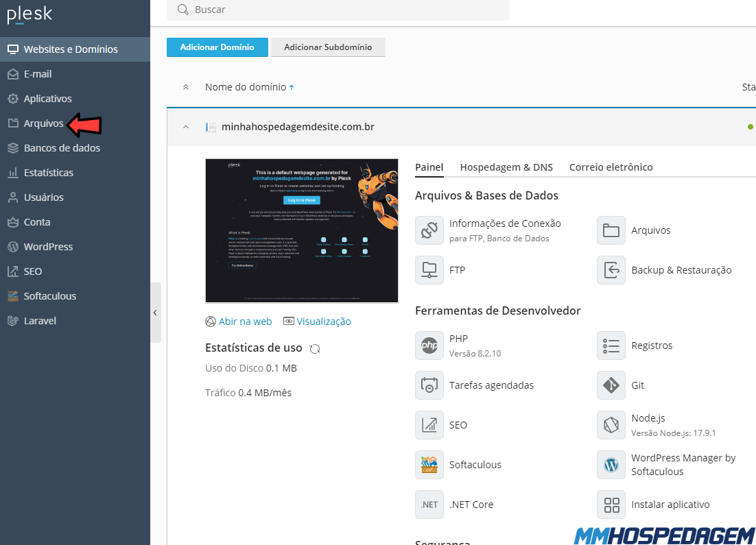Open the Arquivos folder icon in panel
Image resolution: width=756 pixels, height=545 pixels.
point(611,230)
